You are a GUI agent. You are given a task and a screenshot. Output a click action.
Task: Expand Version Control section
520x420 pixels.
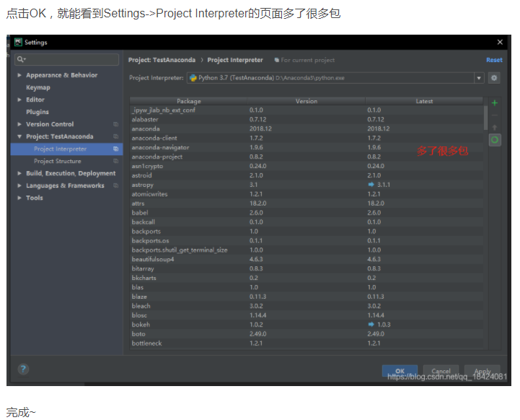point(19,124)
